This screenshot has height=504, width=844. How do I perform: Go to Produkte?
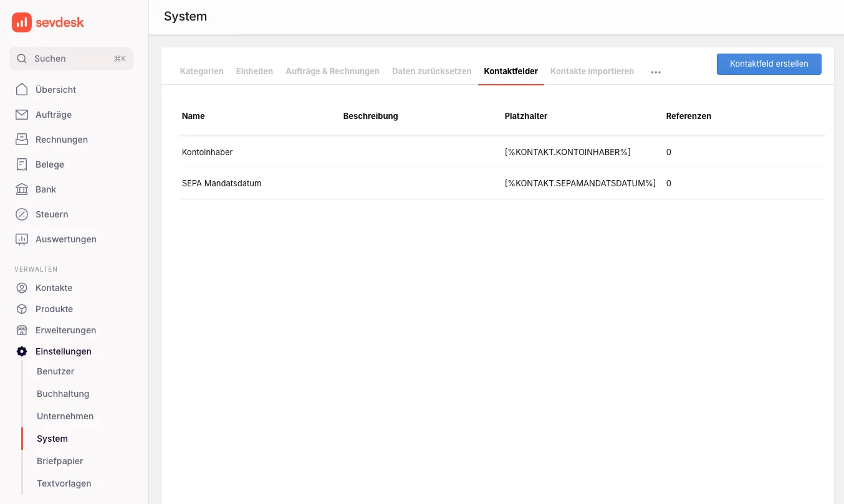click(x=54, y=309)
